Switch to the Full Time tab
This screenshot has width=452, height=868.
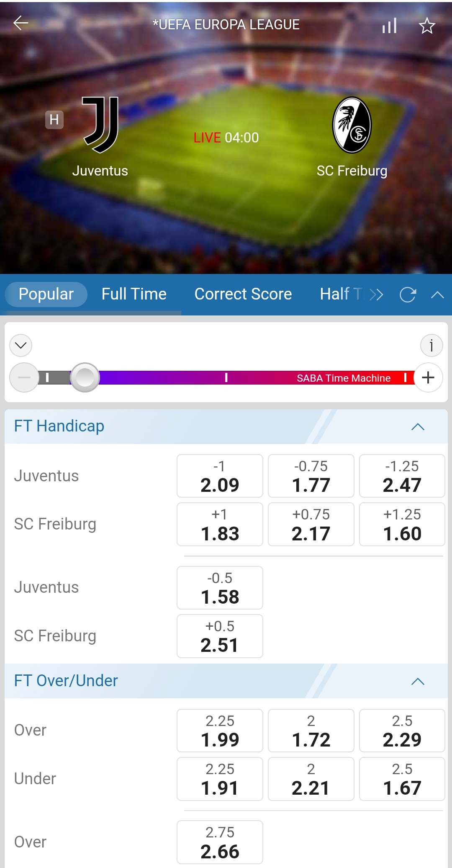click(x=134, y=294)
